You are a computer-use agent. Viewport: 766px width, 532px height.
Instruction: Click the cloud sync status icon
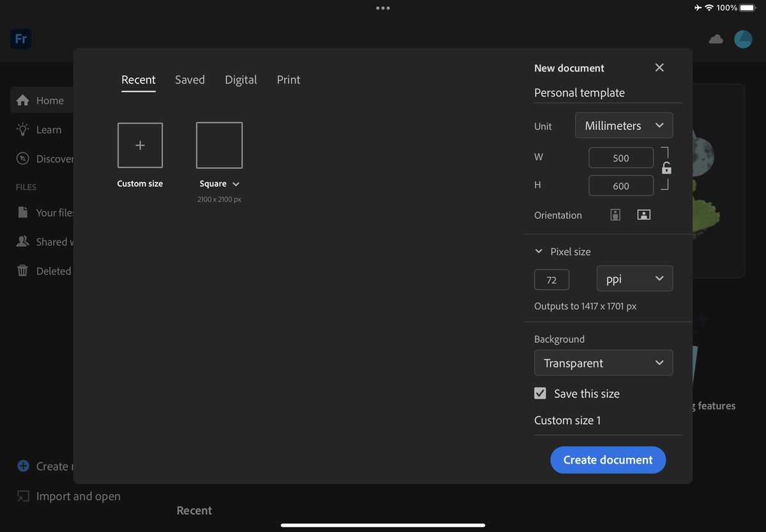pos(716,39)
